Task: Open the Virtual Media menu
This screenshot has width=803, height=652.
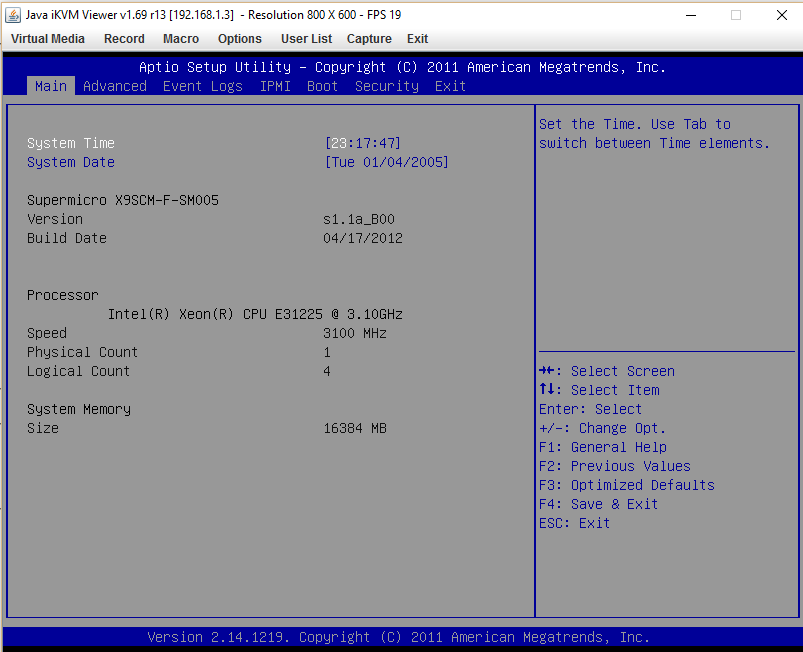Action: [48, 39]
